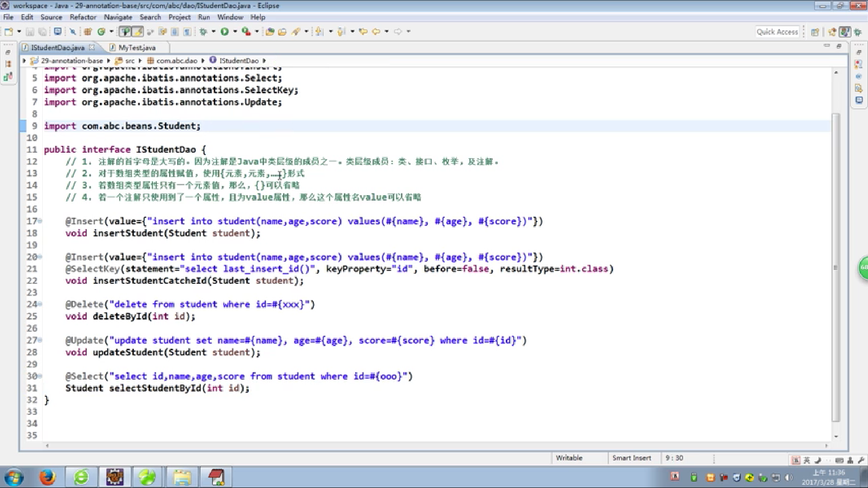Toggle Mark Occurrences highlighter button
Viewport: 868px width, 488px height.
coord(137,32)
